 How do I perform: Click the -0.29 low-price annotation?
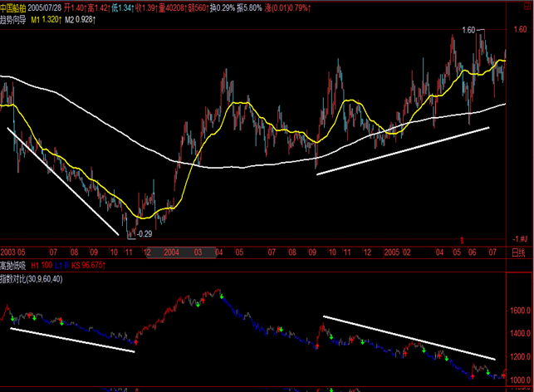click(144, 235)
